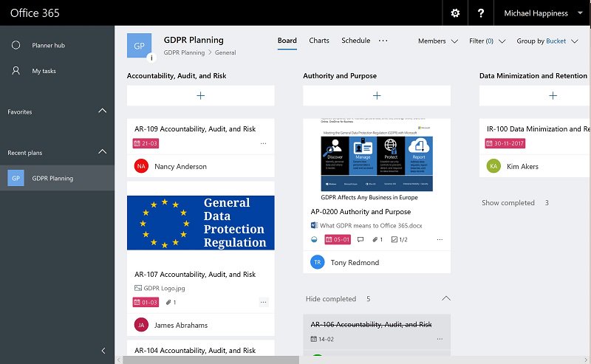
Task: Open AP-0200 Authority and Purpose task
Action: [x=361, y=212]
